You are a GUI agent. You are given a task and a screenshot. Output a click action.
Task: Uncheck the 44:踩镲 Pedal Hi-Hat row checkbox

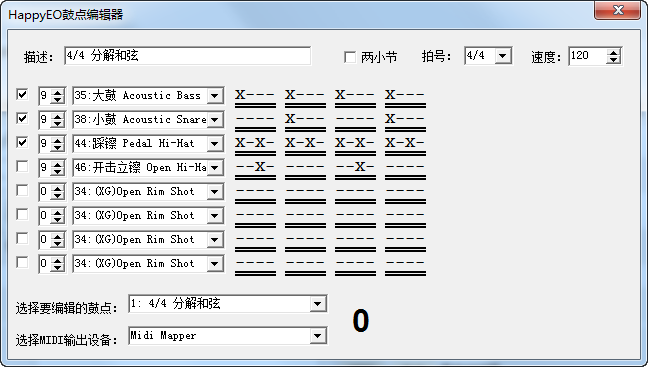point(22,143)
